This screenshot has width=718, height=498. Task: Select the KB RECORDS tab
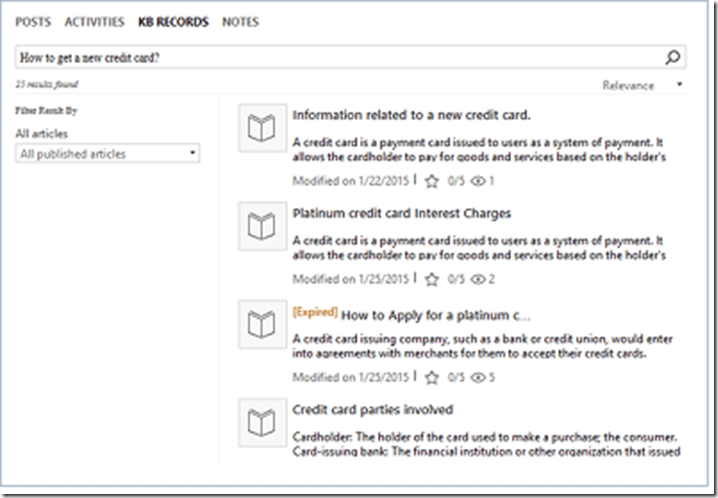[174, 21]
